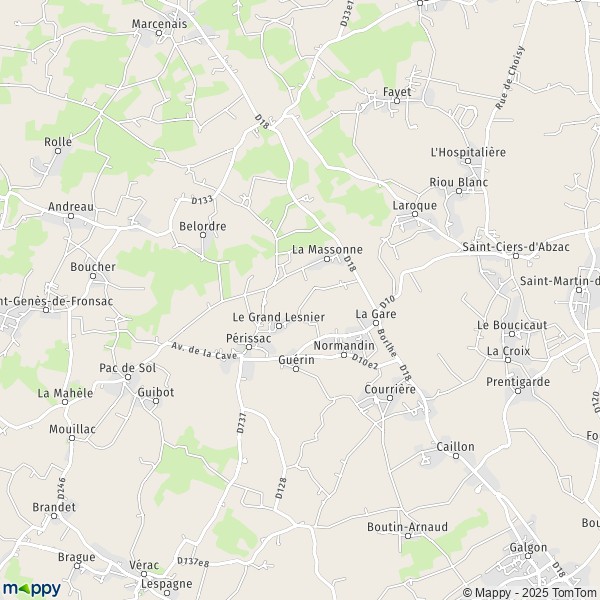Select the Belordre marker
The image size is (600, 600).
pyautogui.click(x=203, y=235)
